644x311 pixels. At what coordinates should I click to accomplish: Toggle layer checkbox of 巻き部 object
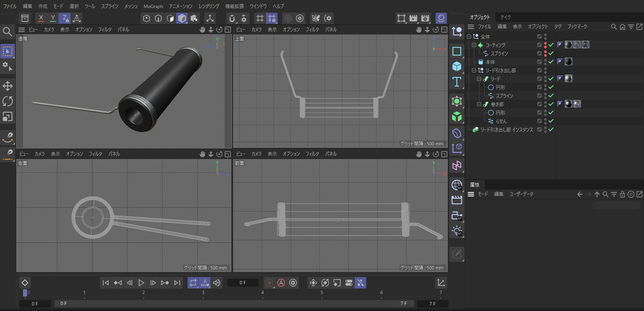539,104
